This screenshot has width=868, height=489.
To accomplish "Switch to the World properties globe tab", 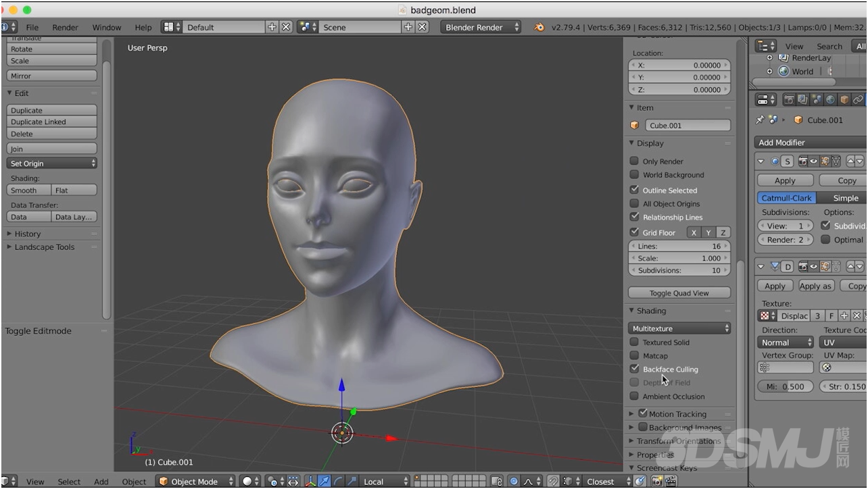I will click(831, 100).
